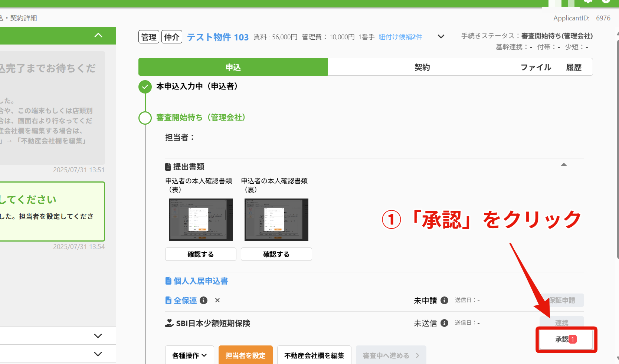Expand the first collapsed section in the left panel
The width and height of the screenshot is (619, 364).
click(98, 336)
